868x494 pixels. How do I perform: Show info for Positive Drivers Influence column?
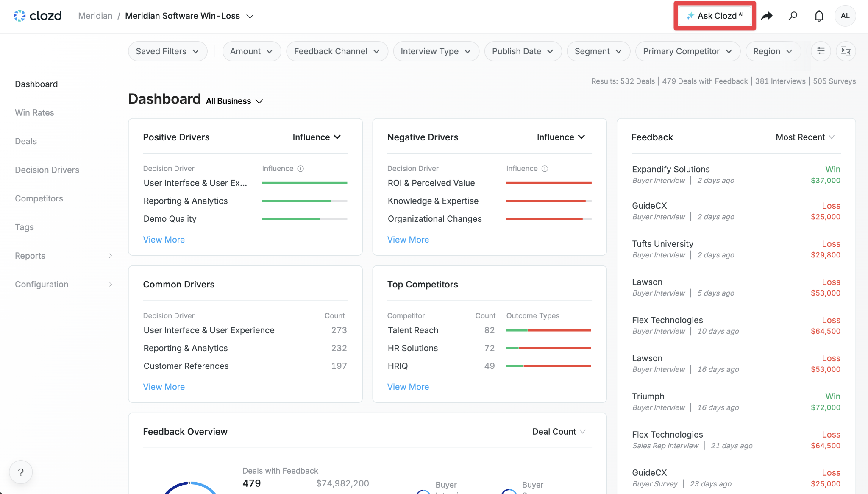click(x=300, y=169)
